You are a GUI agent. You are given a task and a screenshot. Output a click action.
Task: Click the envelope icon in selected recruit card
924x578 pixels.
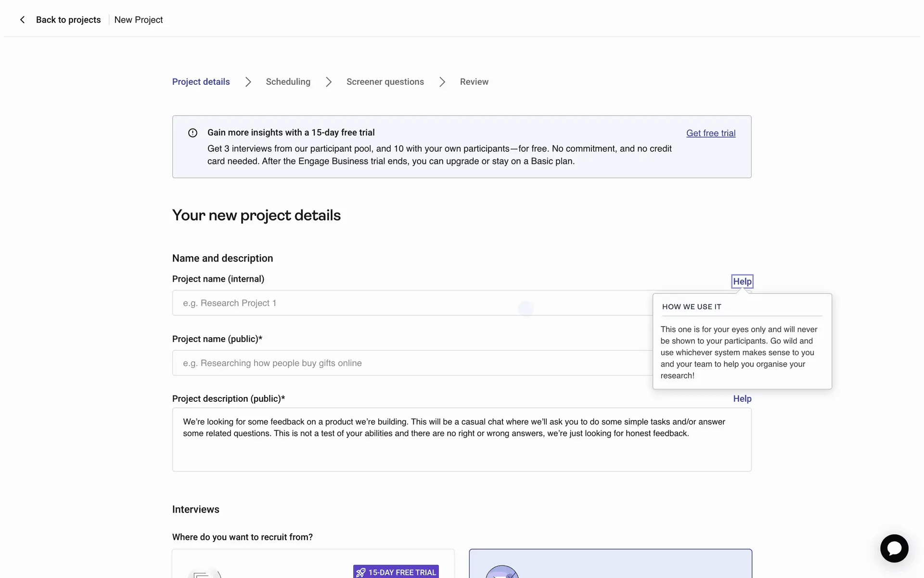501,573
